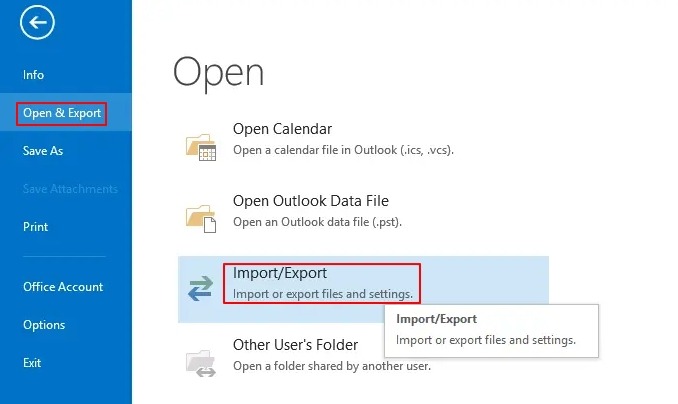678x404 pixels.
Task: Click the Import/Export tooltip popup
Action: (x=490, y=330)
